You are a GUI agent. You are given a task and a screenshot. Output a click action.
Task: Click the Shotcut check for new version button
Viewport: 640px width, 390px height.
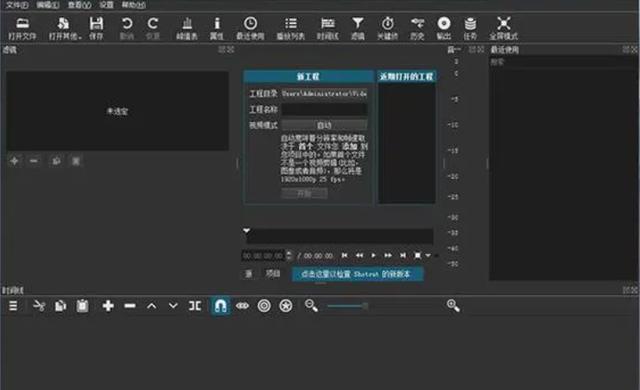pos(357,274)
